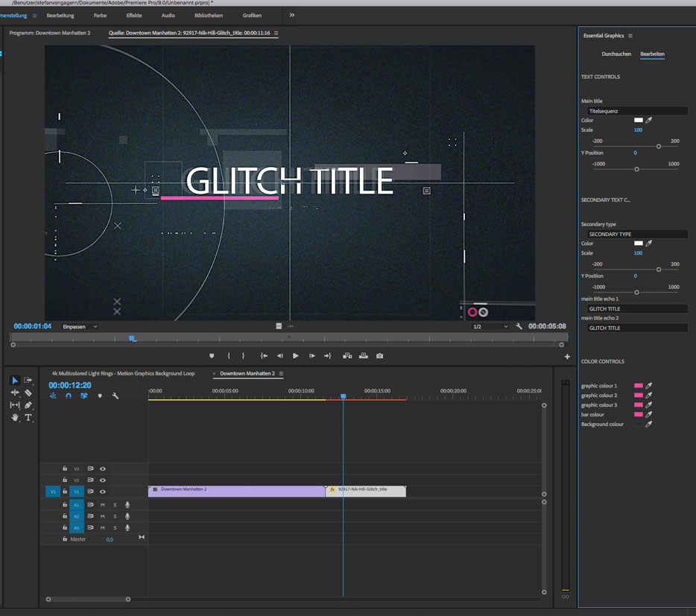Add a timeline marker with the marker icon
696x616 pixels.
pos(100,396)
